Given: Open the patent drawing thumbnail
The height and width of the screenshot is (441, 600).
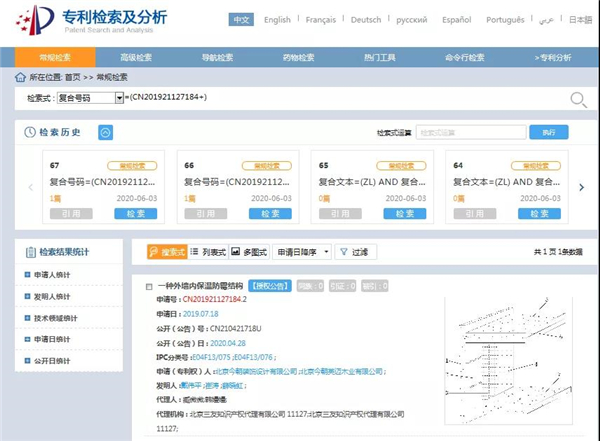Looking at the screenshot, I should tap(509, 360).
